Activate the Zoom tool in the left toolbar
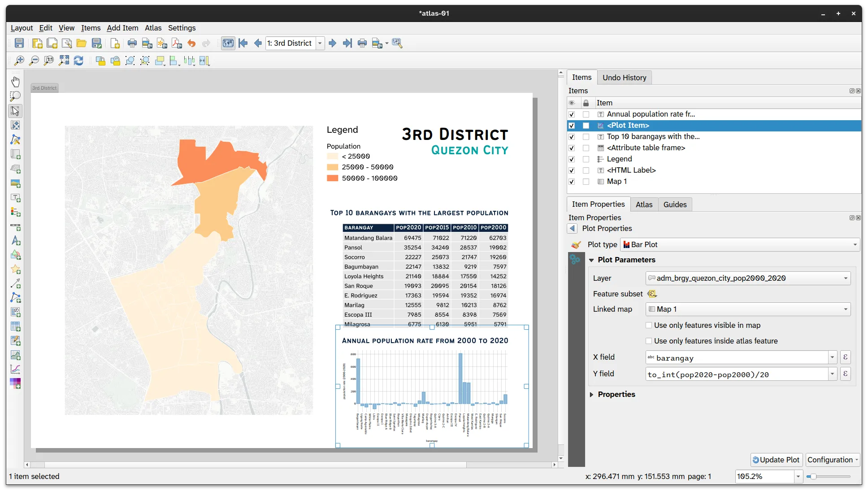 pos(16,96)
